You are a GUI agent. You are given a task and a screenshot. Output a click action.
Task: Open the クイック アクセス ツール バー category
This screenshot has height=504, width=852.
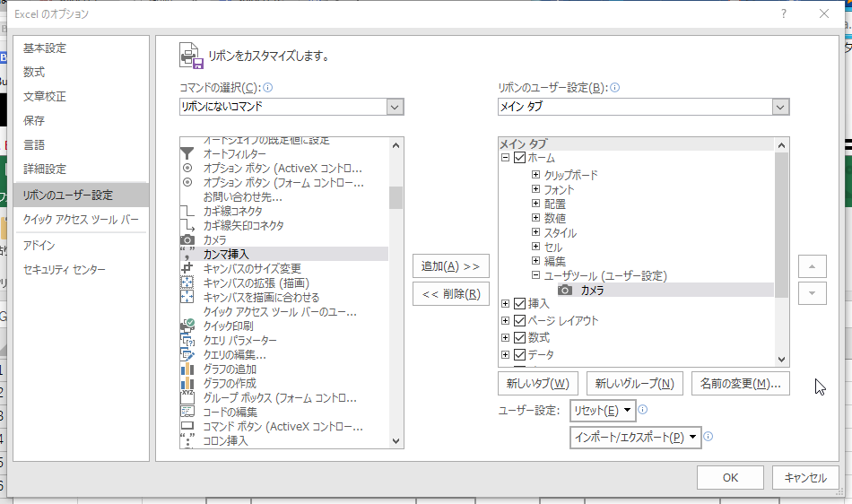[x=81, y=220]
